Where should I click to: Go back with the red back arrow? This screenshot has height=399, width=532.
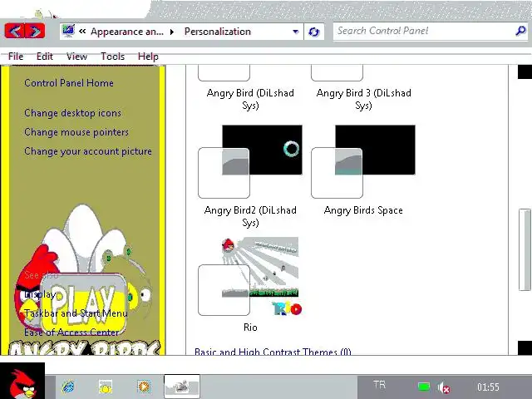[15, 32]
